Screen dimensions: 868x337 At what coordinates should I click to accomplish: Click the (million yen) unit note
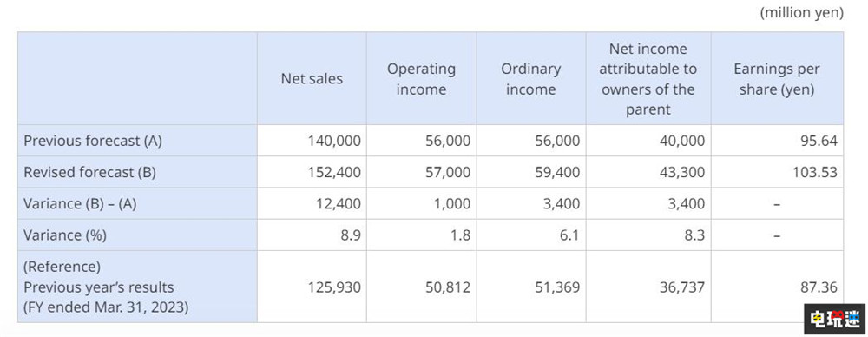tap(801, 13)
